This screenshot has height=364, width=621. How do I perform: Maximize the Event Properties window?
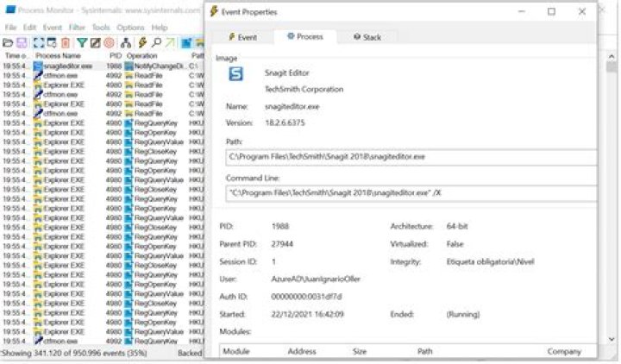(551, 11)
